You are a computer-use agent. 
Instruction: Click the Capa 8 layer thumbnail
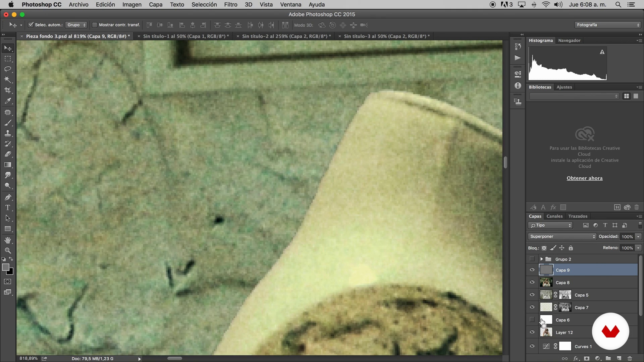(546, 282)
